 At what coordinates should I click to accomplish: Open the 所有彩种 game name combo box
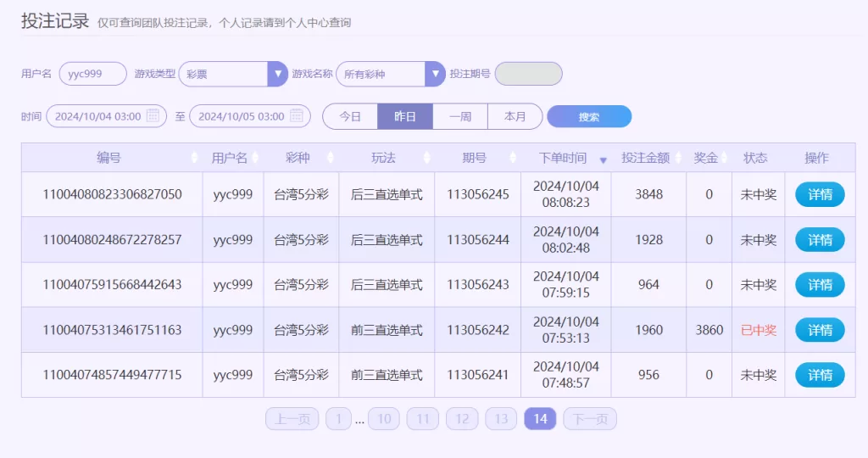391,74
